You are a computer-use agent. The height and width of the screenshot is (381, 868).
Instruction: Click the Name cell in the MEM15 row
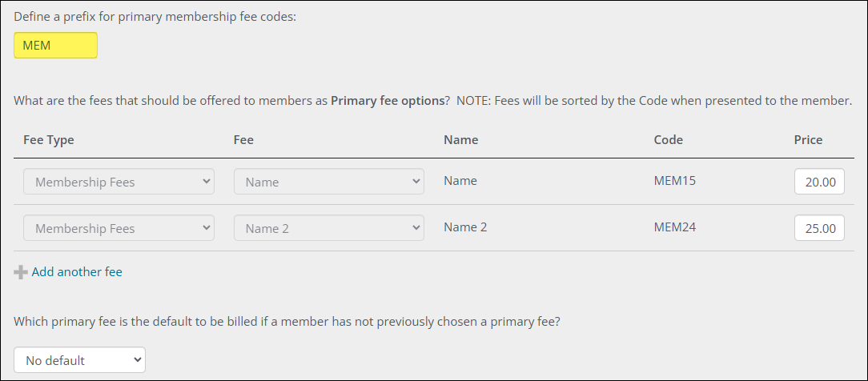point(460,181)
